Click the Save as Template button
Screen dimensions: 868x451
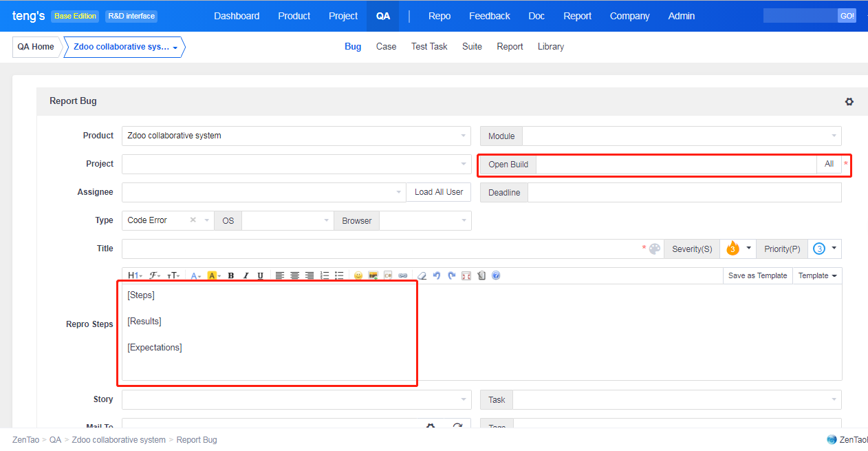pos(757,275)
